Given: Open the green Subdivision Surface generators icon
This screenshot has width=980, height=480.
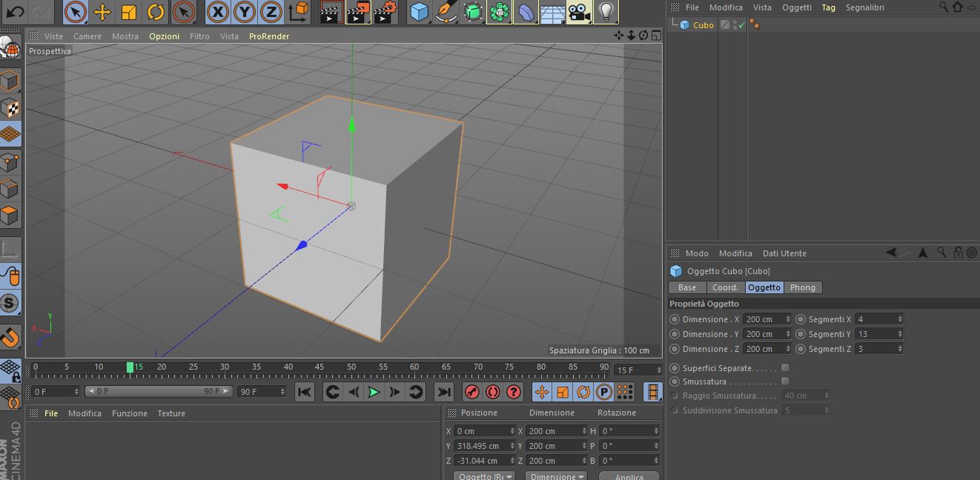Looking at the screenshot, I should (x=473, y=12).
